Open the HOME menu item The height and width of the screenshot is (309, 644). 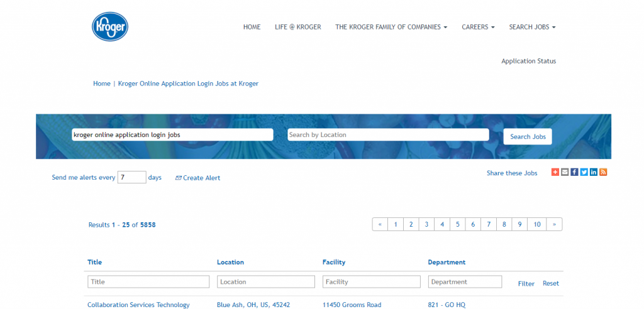(252, 27)
